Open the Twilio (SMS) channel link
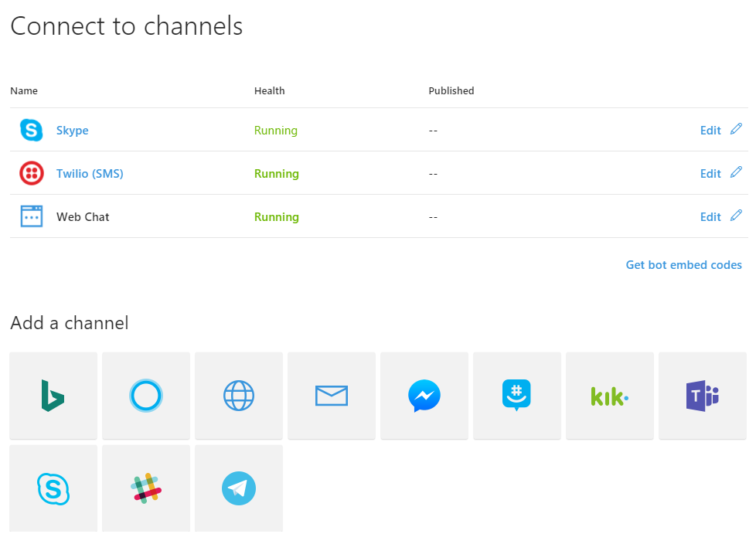Image resolution: width=756 pixels, height=544 pixels. pyautogui.click(x=90, y=173)
